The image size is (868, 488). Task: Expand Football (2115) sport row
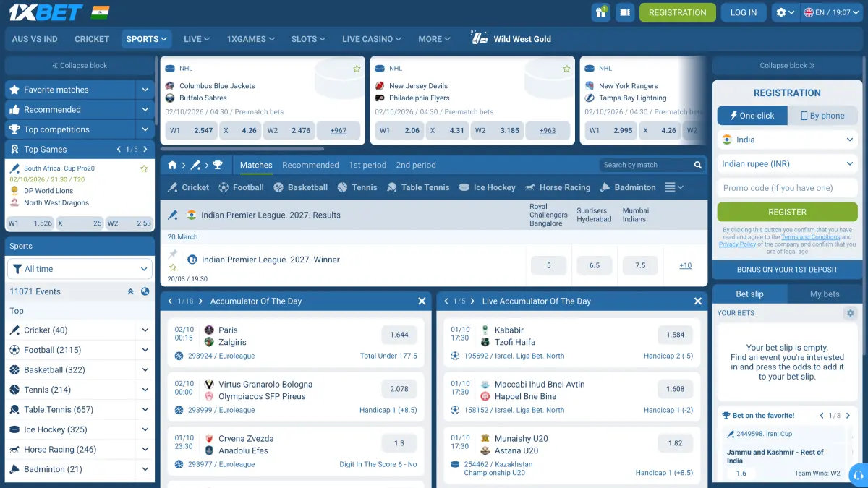point(145,350)
